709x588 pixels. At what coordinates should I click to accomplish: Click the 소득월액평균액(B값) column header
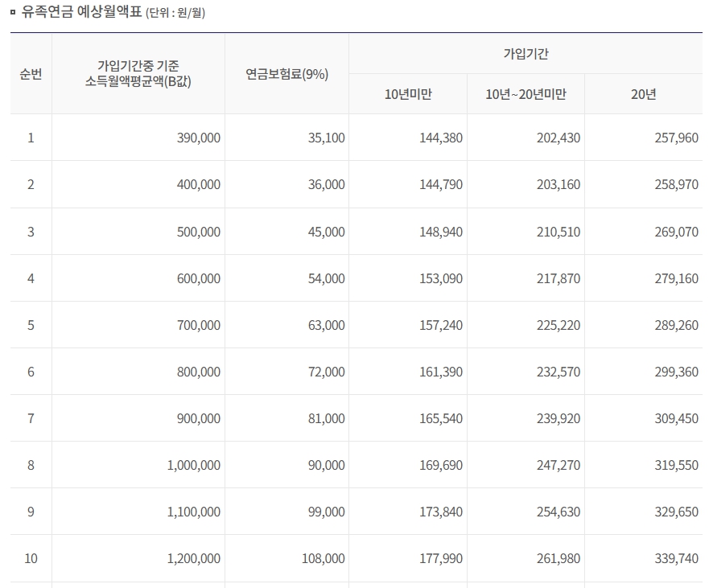point(138,74)
